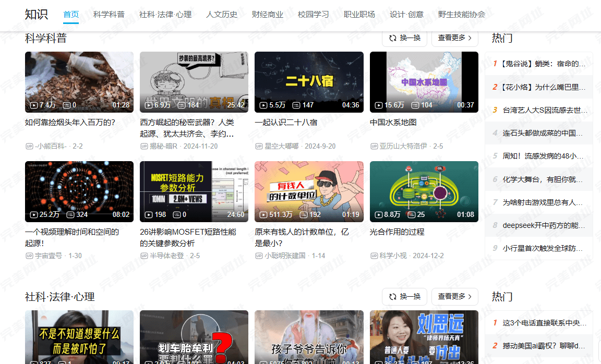Open hot item 【花小烙】为什么嘴巴里
601x364 pixels.
(539, 87)
